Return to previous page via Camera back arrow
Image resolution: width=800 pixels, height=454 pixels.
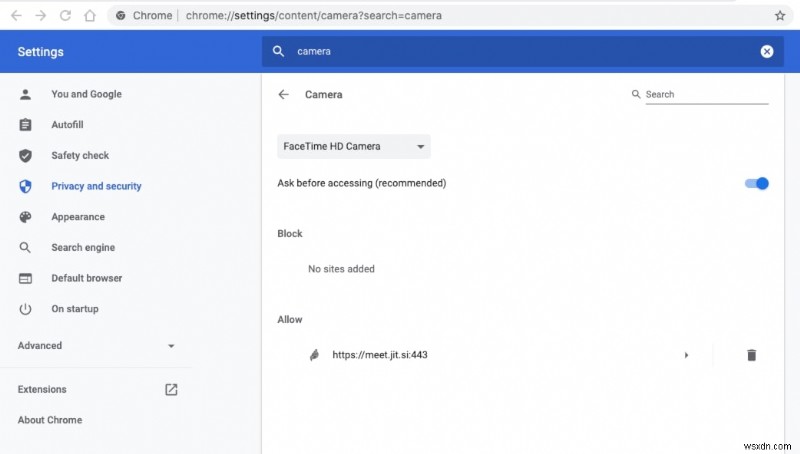284,94
